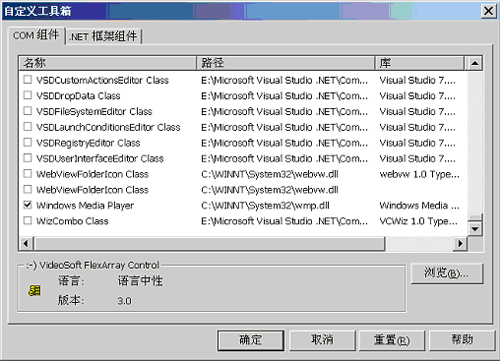Select the VSDDropData Class row name
This screenshot has width=500, height=361.
tap(78, 96)
